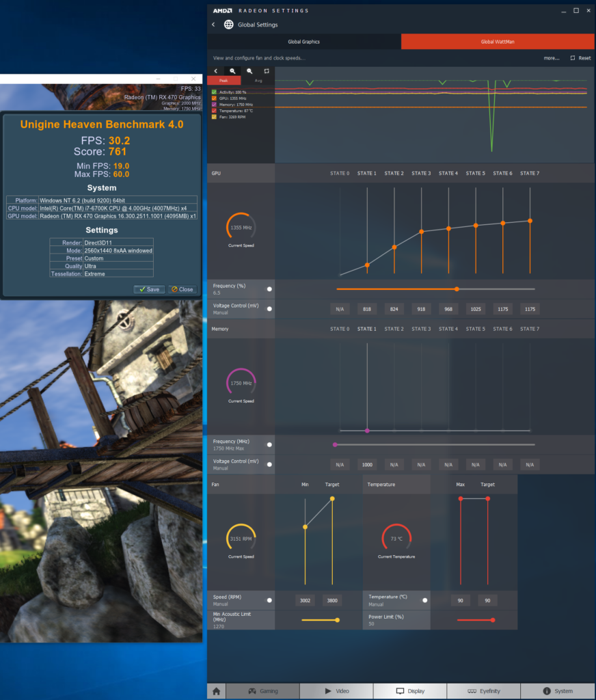Edit GPU State 1 voltage field 818
The image size is (596, 700).
click(367, 309)
